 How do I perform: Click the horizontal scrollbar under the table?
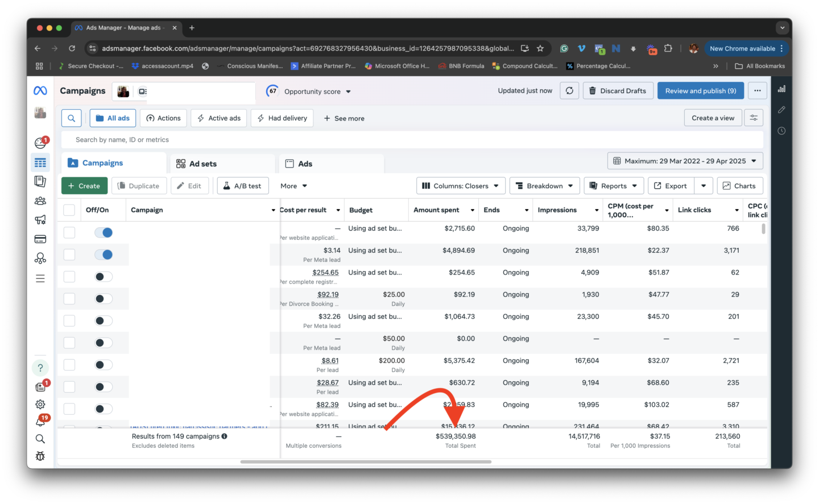pos(366,462)
